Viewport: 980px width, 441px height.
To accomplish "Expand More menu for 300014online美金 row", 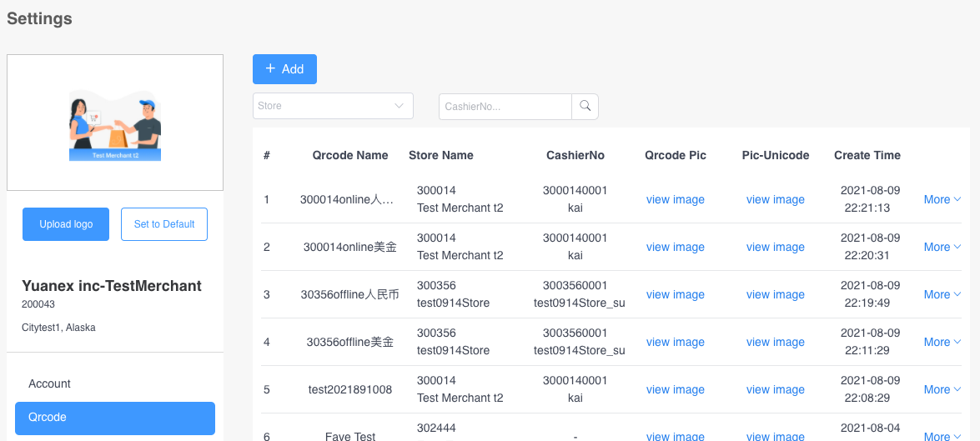I will [x=942, y=247].
